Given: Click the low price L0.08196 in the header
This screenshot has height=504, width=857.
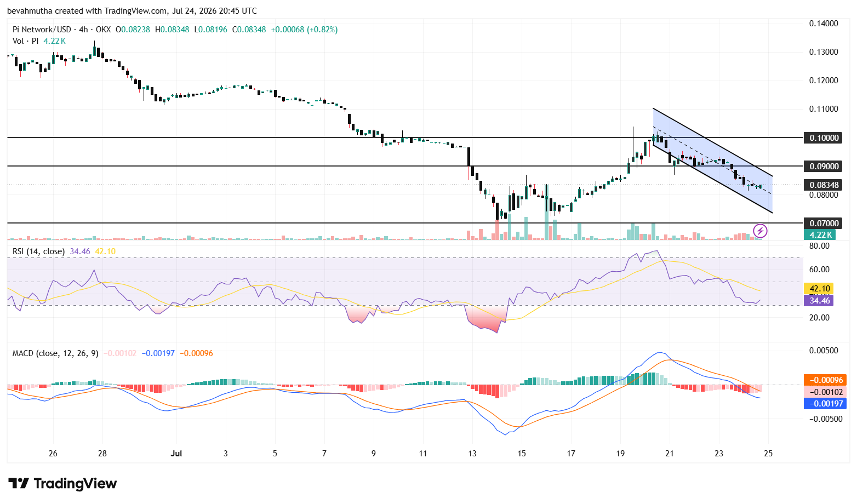Looking at the screenshot, I should [211, 30].
